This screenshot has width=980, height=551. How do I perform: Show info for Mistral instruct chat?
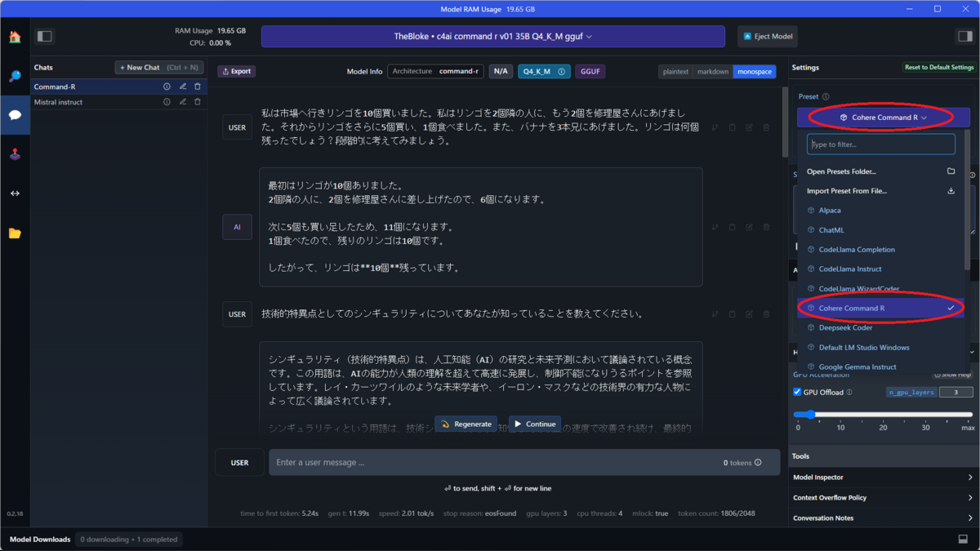[x=167, y=102]
